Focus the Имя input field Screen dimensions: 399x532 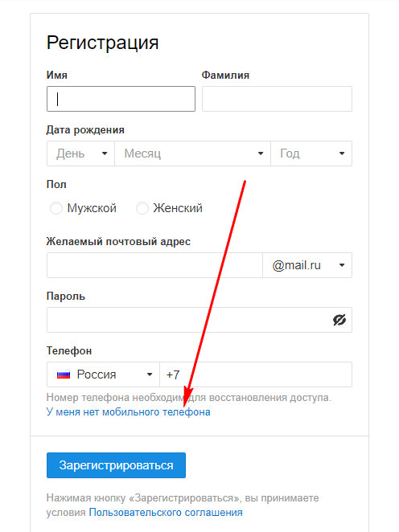click(121, 99)
